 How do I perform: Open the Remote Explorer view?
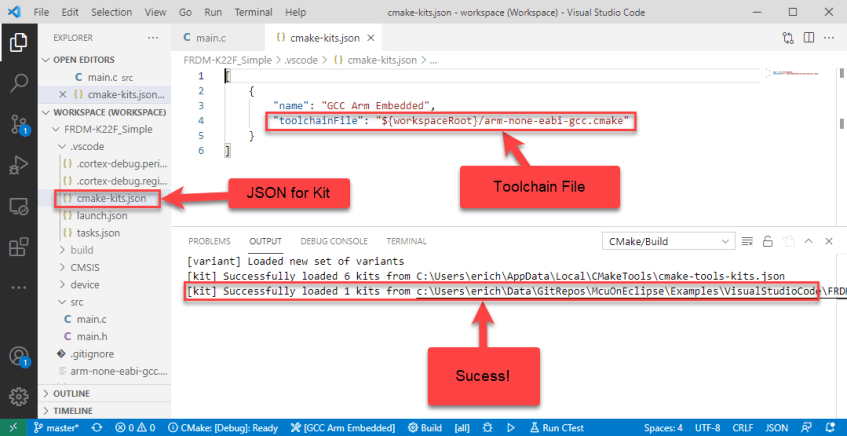[18, 206]
